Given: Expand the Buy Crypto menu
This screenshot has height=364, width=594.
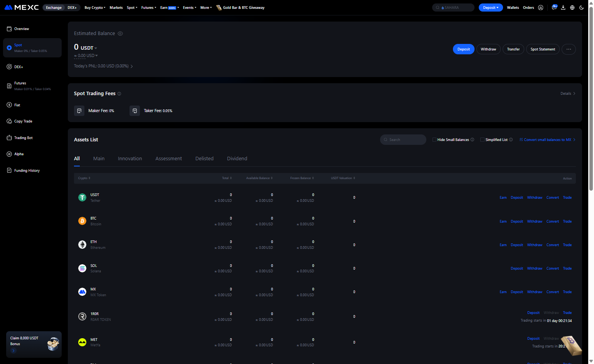Looking at the screenshot, I should coord(95,8).
